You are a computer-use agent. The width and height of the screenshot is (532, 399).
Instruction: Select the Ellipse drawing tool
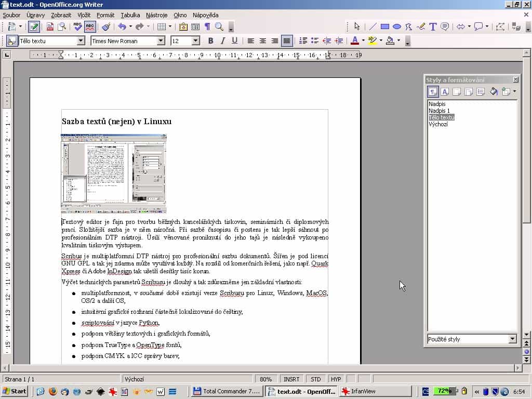click(x=396, y=26)
